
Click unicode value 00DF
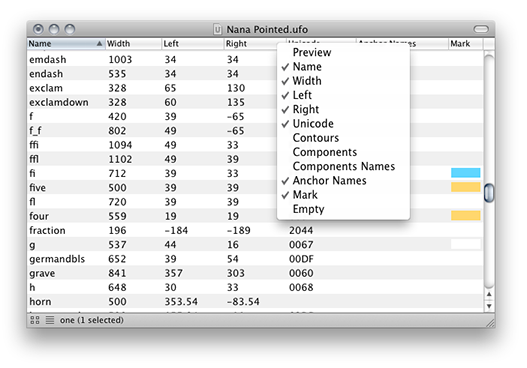click(301, 259)
